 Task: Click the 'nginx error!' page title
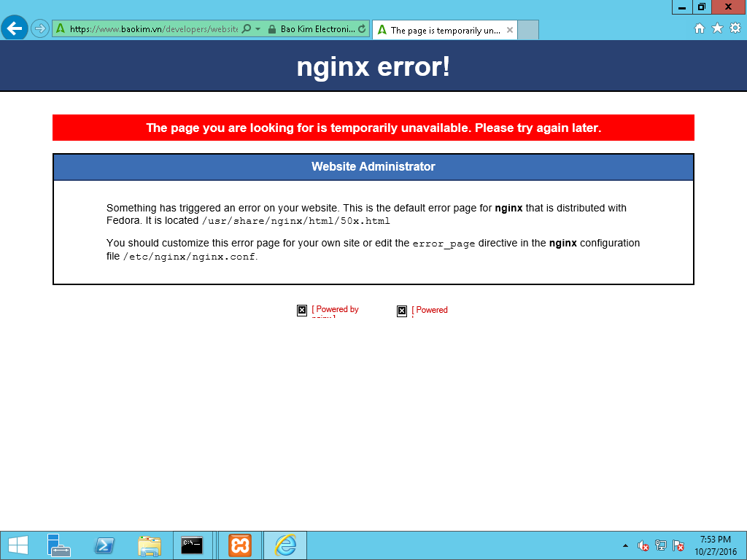point(373,66)
